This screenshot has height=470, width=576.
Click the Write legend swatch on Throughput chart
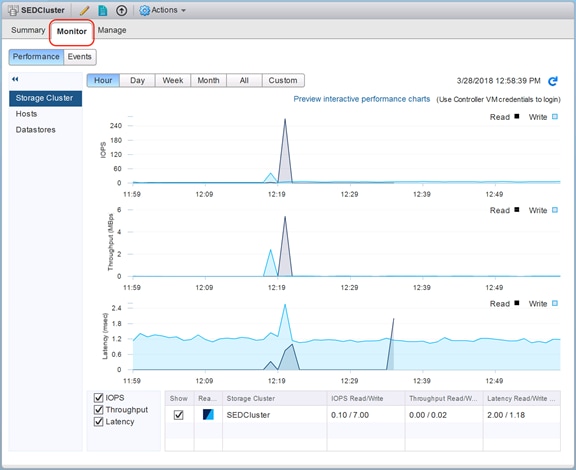tap(555, 210)
